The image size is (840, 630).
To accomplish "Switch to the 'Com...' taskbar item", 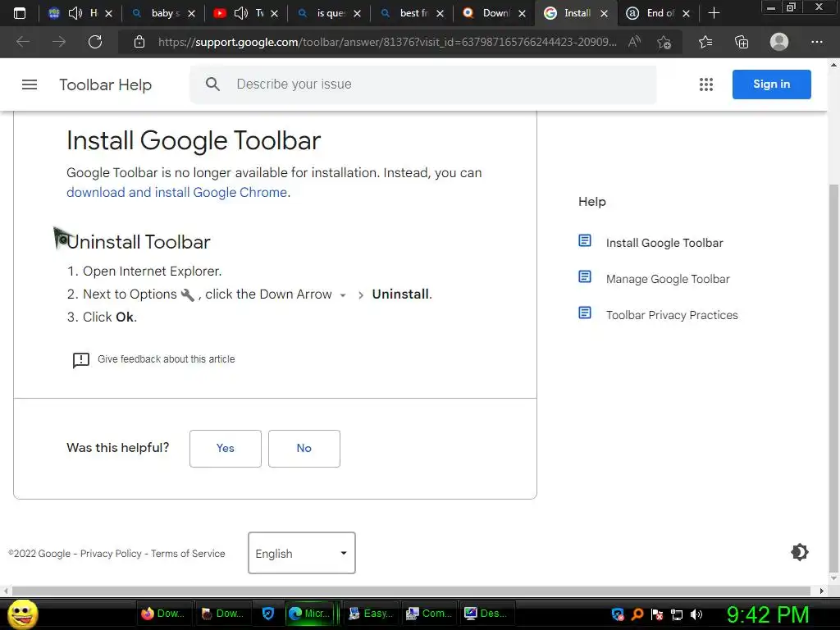I will [428, 614].
